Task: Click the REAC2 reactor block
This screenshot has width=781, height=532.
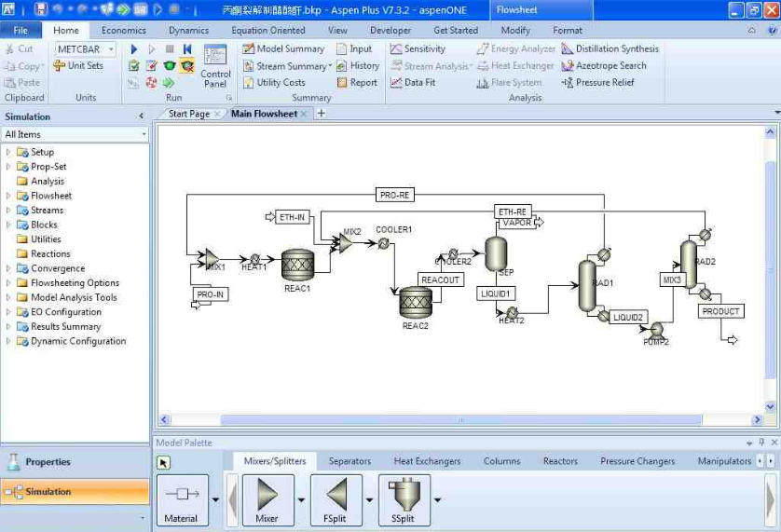Action: click(x=416, y=303)
